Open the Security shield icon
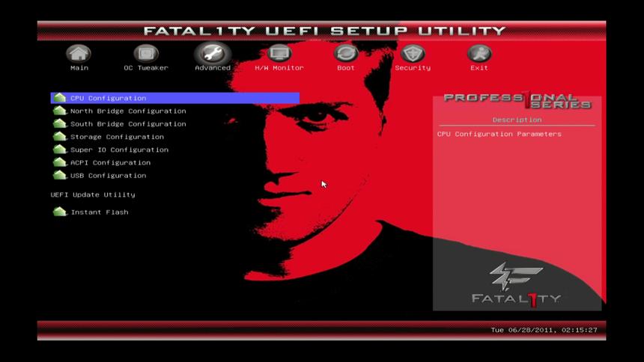Image resolution: width=644 pixels, height=362 pixels. [x=413, y=53]
